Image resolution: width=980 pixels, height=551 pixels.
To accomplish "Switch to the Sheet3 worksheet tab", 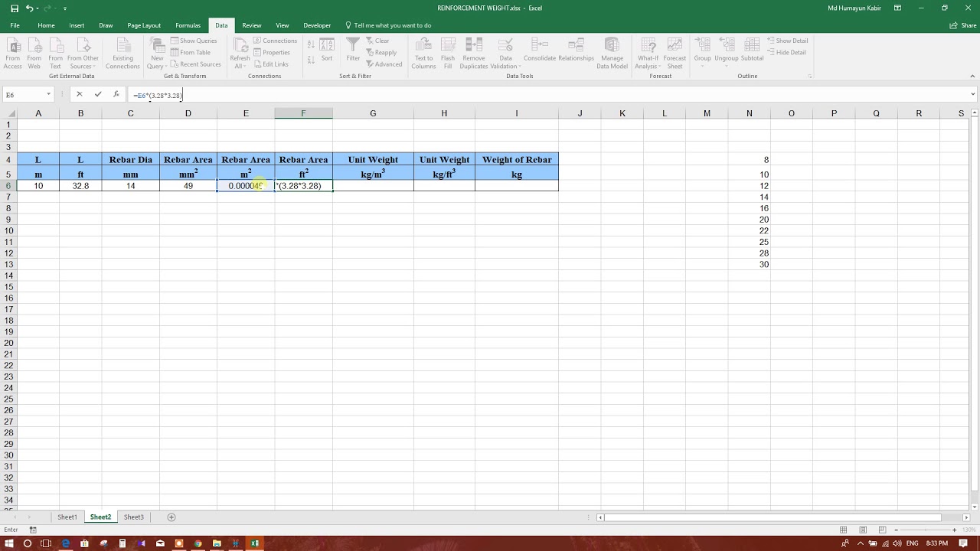I will point(133,517).
